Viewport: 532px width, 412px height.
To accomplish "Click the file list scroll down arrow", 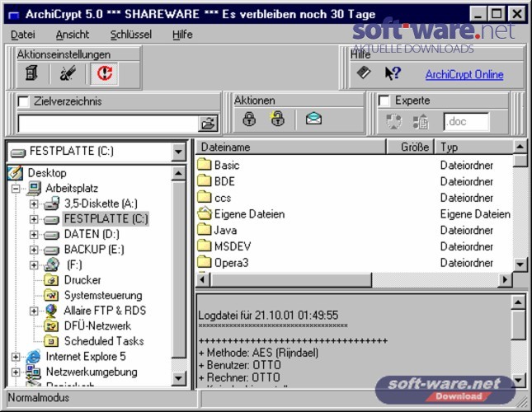I will point(520,264).
